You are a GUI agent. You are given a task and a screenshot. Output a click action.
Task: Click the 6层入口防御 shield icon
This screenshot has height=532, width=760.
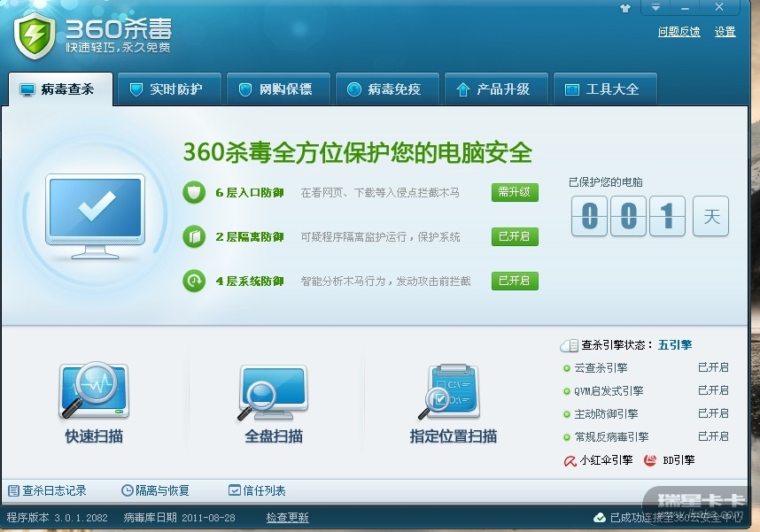point(194,193)
